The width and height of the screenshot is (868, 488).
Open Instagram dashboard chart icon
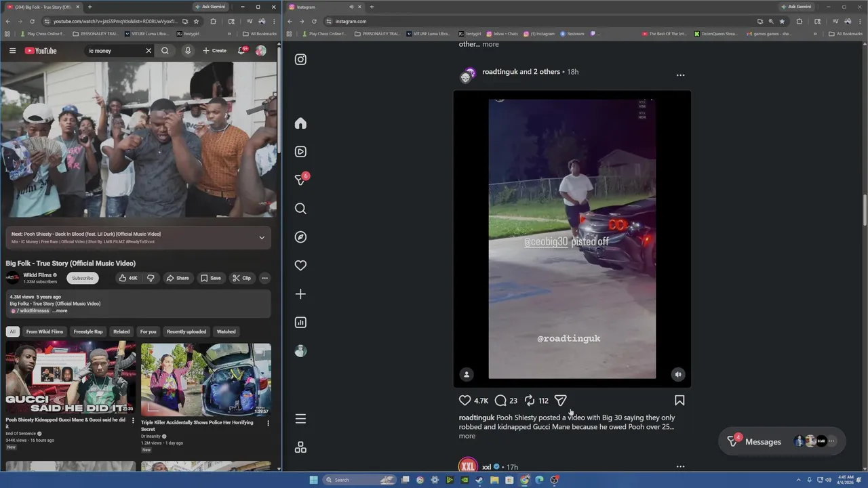pos(300,323)
